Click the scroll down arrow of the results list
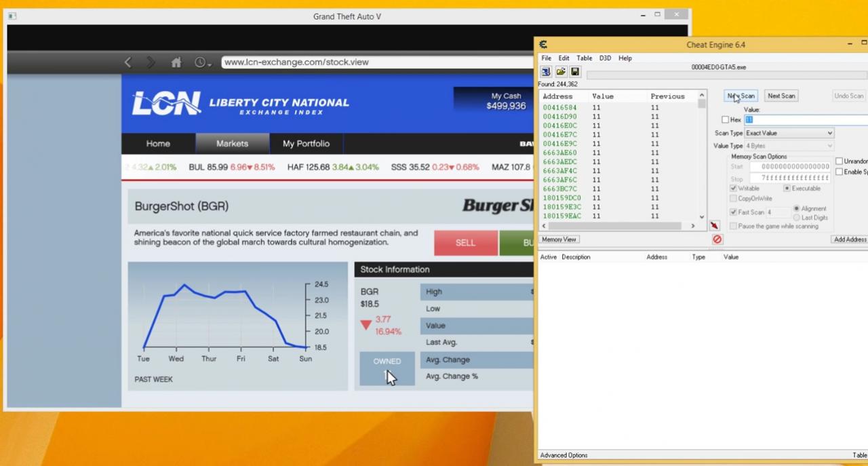Screen dimensions: 868x466 click(x=702, y=218)
